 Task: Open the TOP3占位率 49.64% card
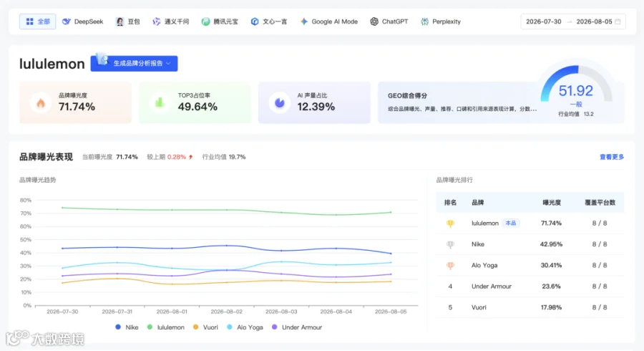click(195, 102)
